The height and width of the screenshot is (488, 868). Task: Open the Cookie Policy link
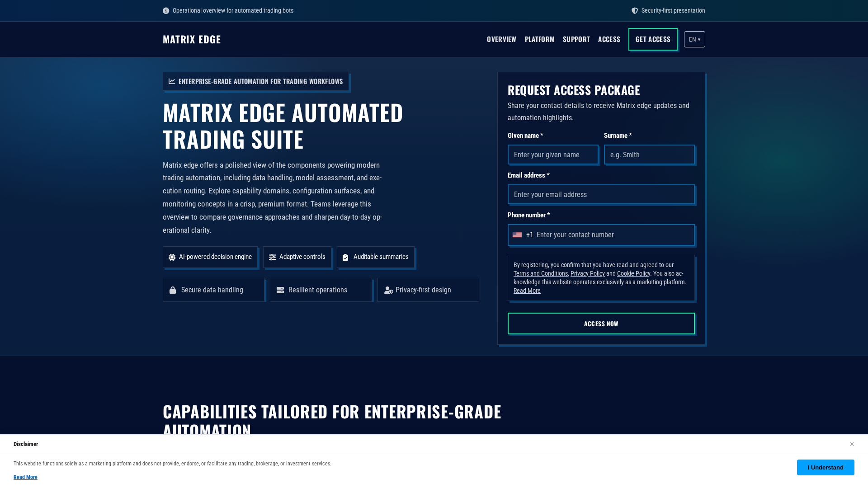click(x=633, y=273)
